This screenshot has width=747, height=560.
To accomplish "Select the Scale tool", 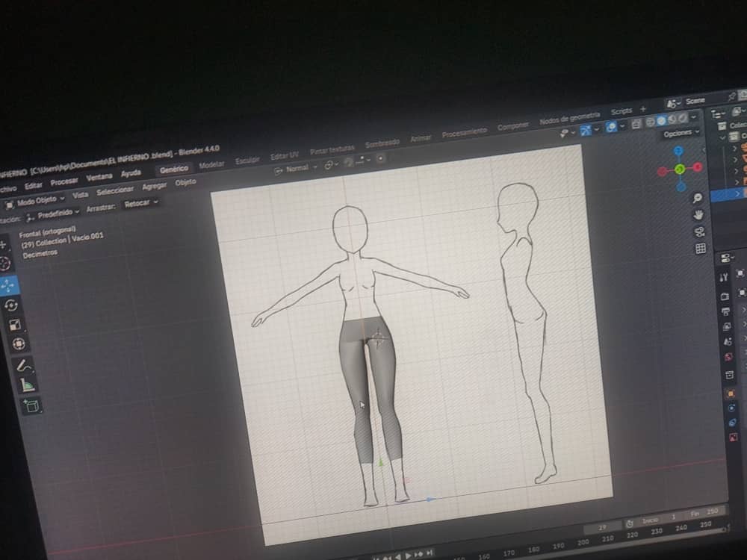I will (x=15, y=325).
